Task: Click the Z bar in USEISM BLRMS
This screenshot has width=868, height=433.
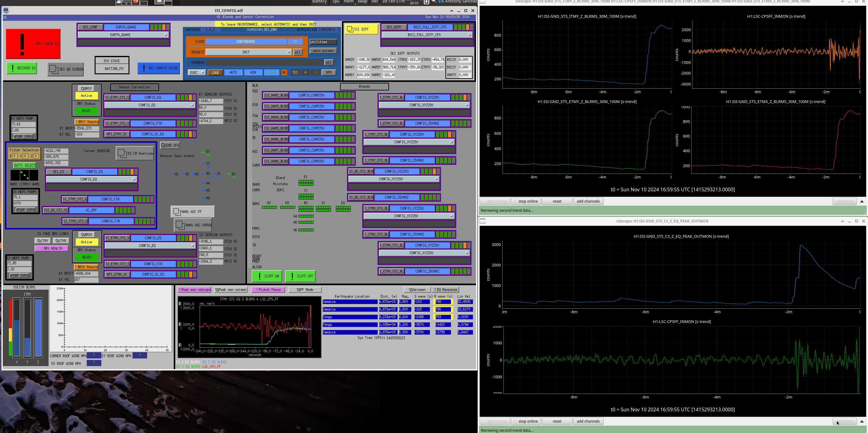Action: [x=38, y=328]
